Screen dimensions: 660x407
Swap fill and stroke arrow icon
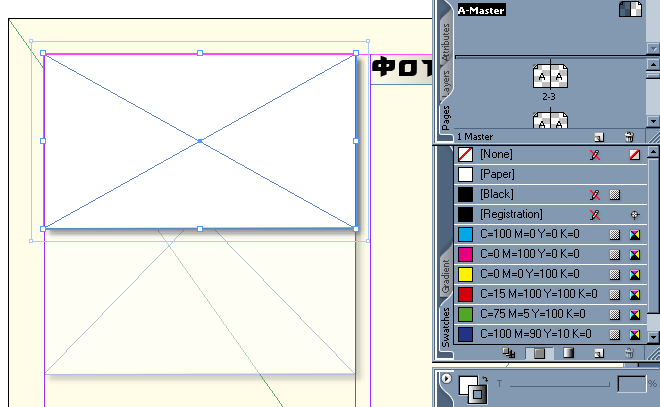point(485,379)
